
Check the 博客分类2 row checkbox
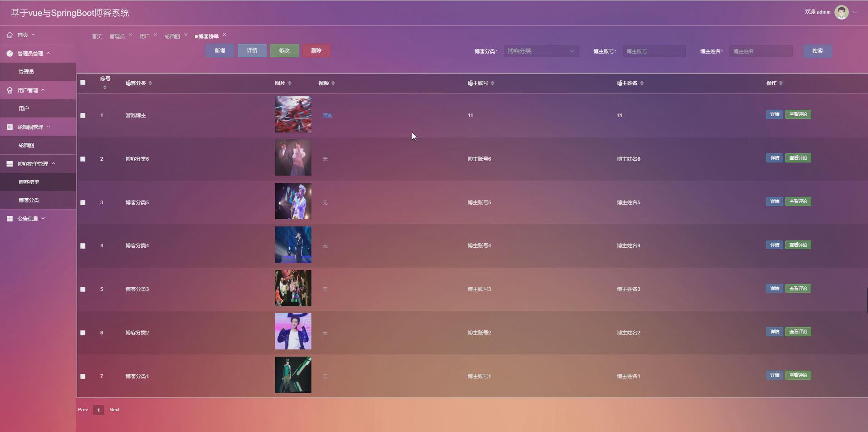click(83, 333)
